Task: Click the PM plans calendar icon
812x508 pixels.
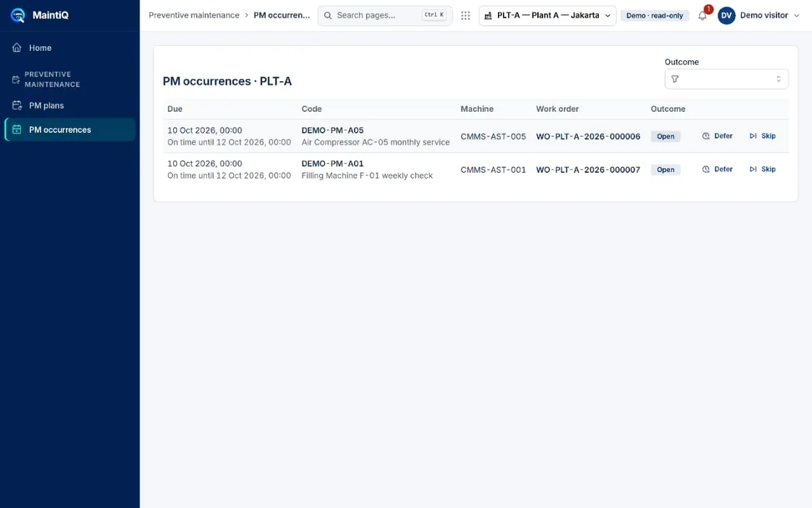Action: coord(17,106)
